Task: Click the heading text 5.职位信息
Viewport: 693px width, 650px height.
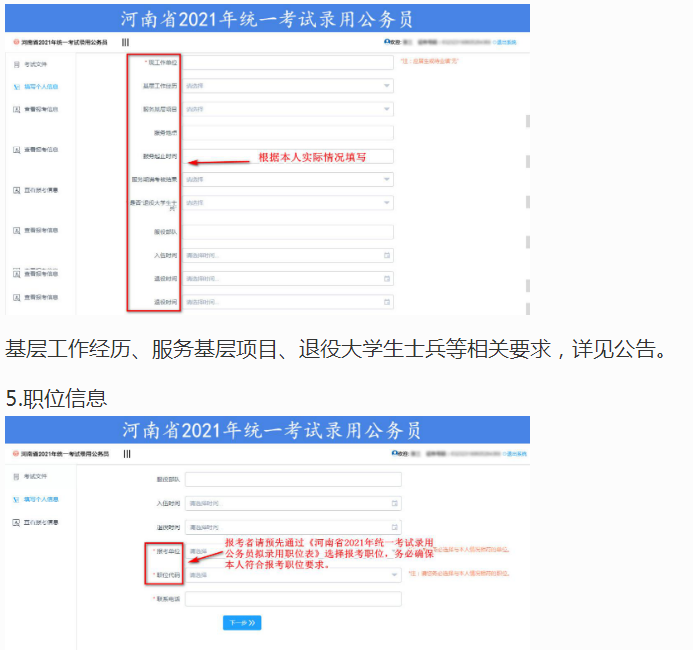Action: (x=56, y=398)
